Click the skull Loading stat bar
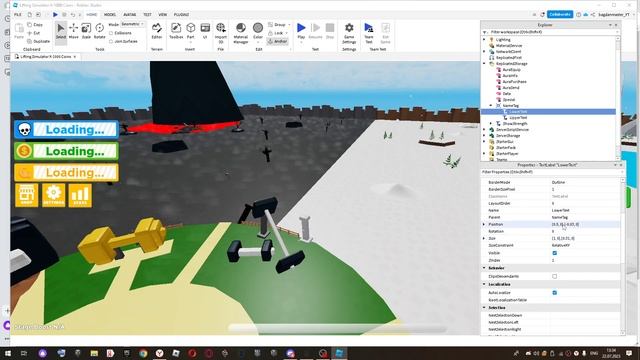 pyautogui.click(x=67, y=129)
